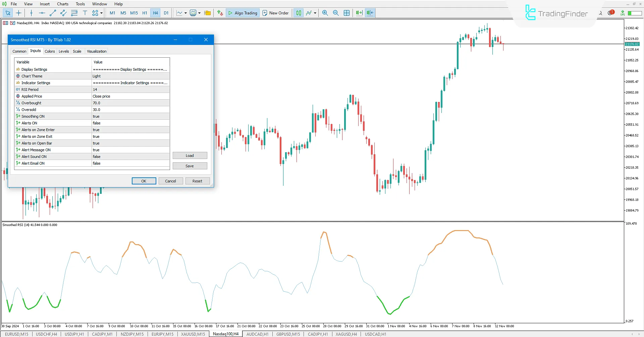Switch to the Colors tab
The image size is (644, 337).
point(50,51)
